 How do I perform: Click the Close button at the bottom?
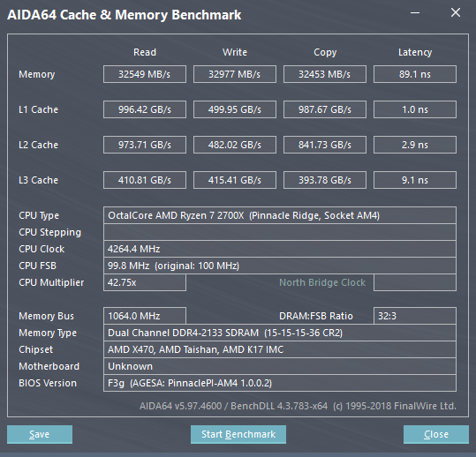click(436, 434)
